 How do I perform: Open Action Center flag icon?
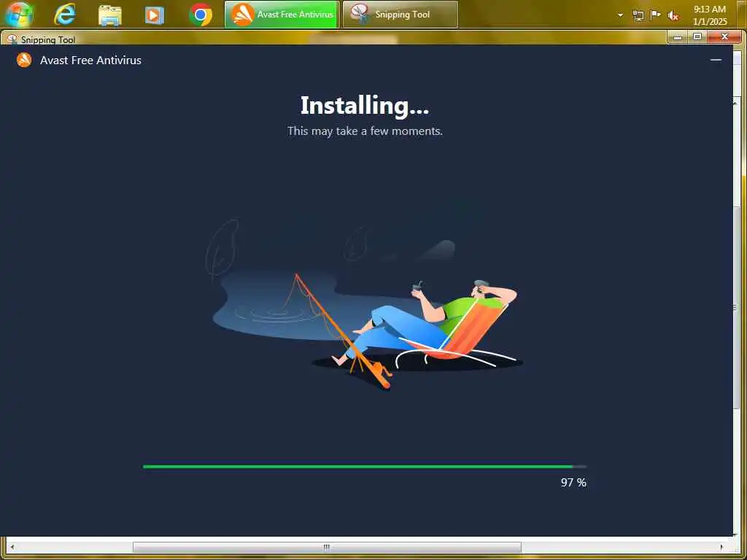coord(656,15)
